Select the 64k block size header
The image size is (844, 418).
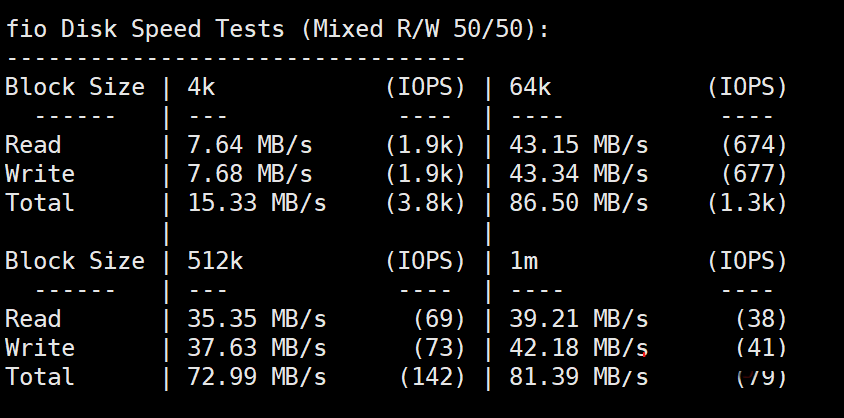pyautogui.click(x=530, y=87)
